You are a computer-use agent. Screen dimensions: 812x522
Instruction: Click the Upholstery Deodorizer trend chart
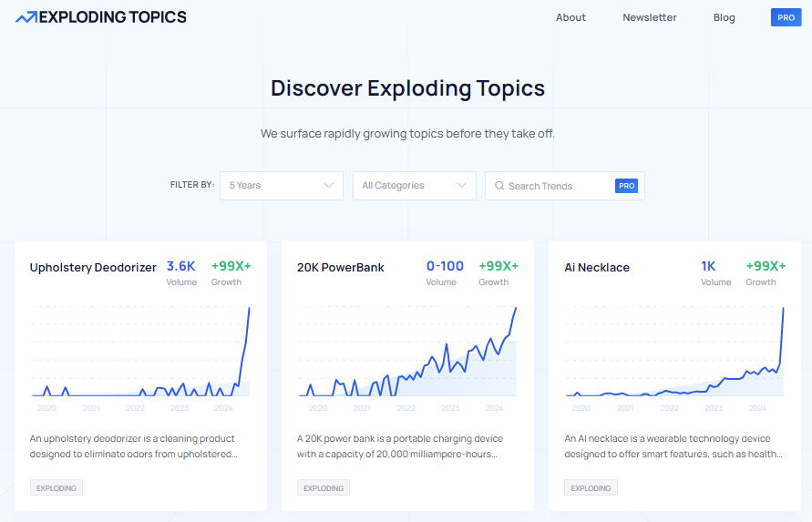140,353
